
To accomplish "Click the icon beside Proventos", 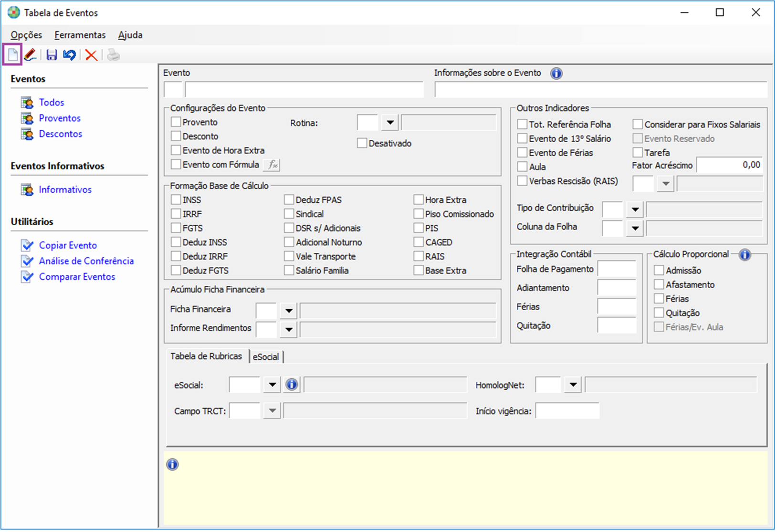I will [27, 118].
